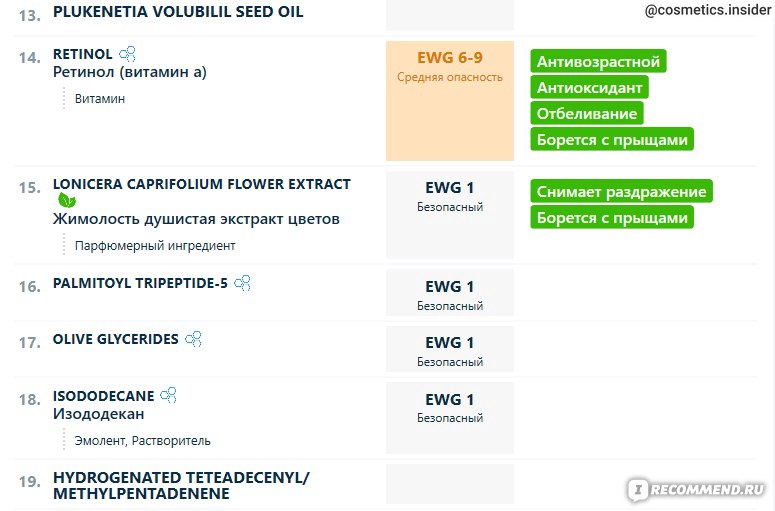775x511 pixels.
Task: Click the molecule icon next to ISODODECANE
Action: click(169, 395)
